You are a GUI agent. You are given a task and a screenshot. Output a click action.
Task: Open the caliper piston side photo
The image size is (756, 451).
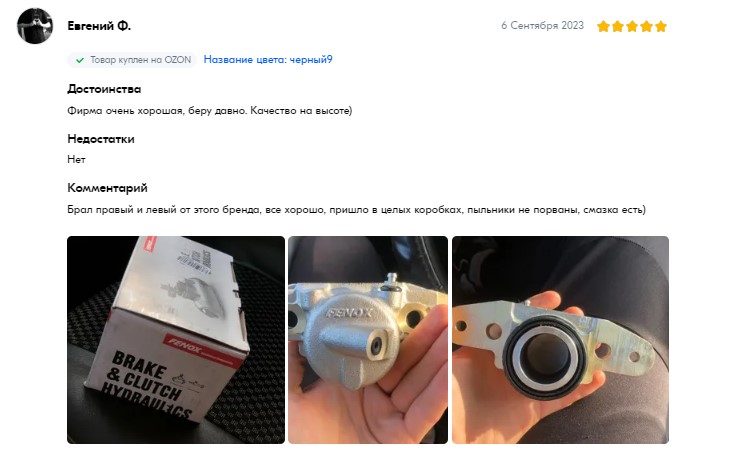coord(560,340)
